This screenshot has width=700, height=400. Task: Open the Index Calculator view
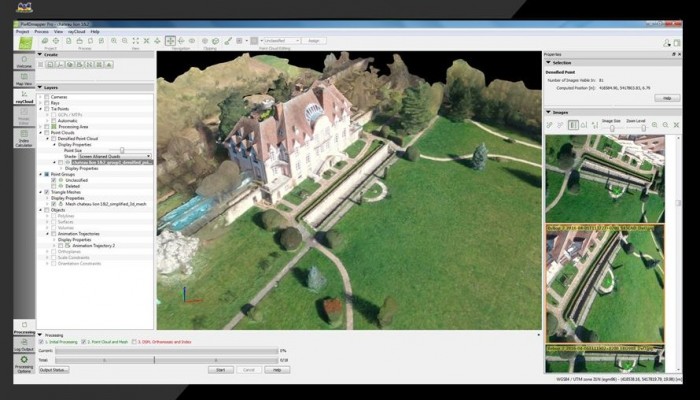tap(24, 138)
